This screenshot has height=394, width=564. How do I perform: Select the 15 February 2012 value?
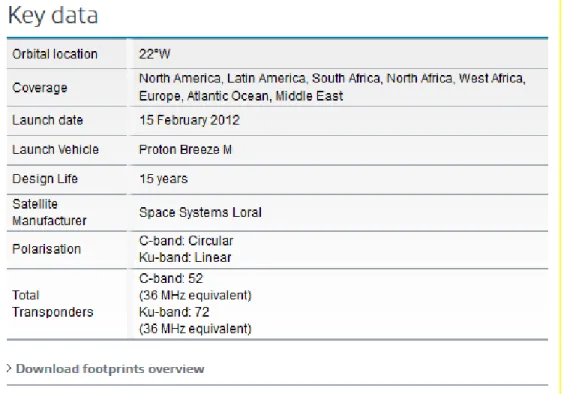(x=190, y=120)
